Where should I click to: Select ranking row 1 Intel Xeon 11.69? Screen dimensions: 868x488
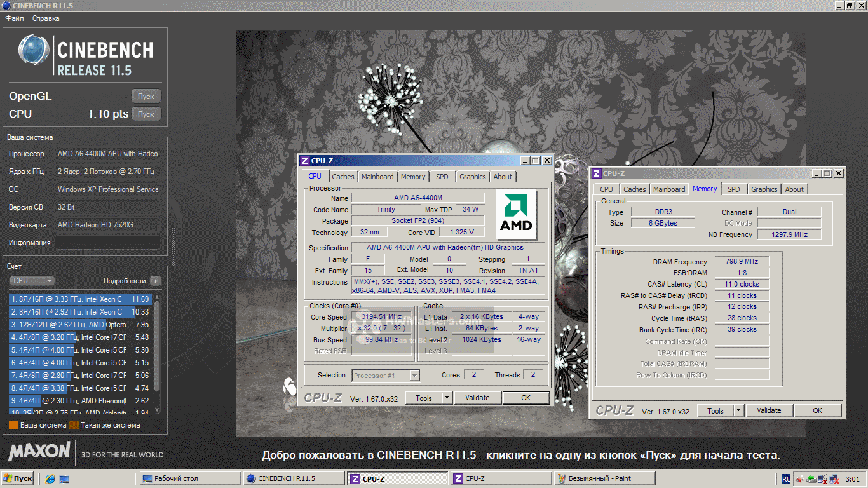pyautogui.click(x=80, y=299)
